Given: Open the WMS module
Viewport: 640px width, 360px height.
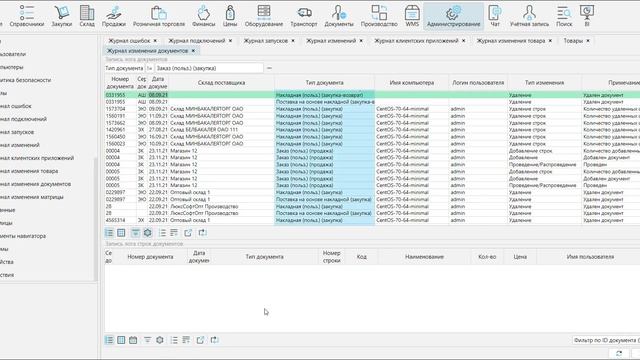Looking at the screenshot, I should [412, 16].
